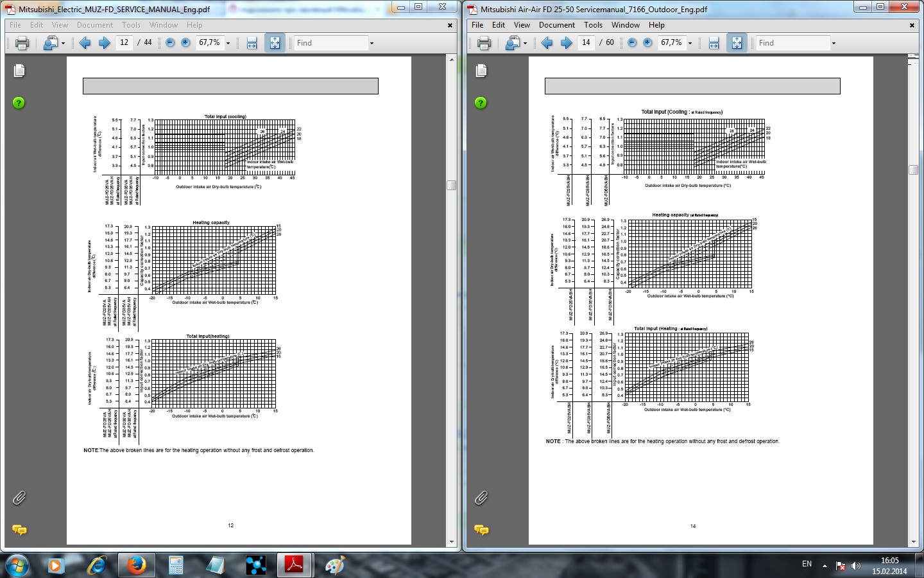Toggle the fit-page view button in the left window
Image resolution: width=924 pixels, height=578 pixels.
(275, 43)
